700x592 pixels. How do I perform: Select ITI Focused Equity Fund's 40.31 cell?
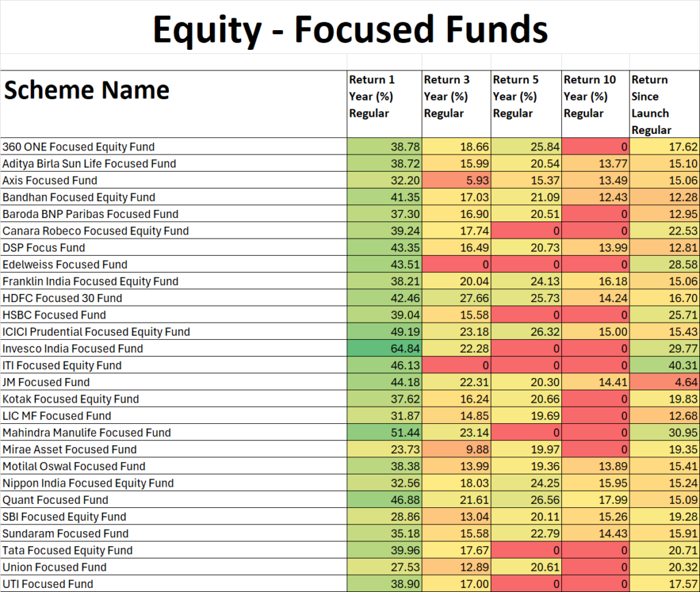tap(664, 365)
